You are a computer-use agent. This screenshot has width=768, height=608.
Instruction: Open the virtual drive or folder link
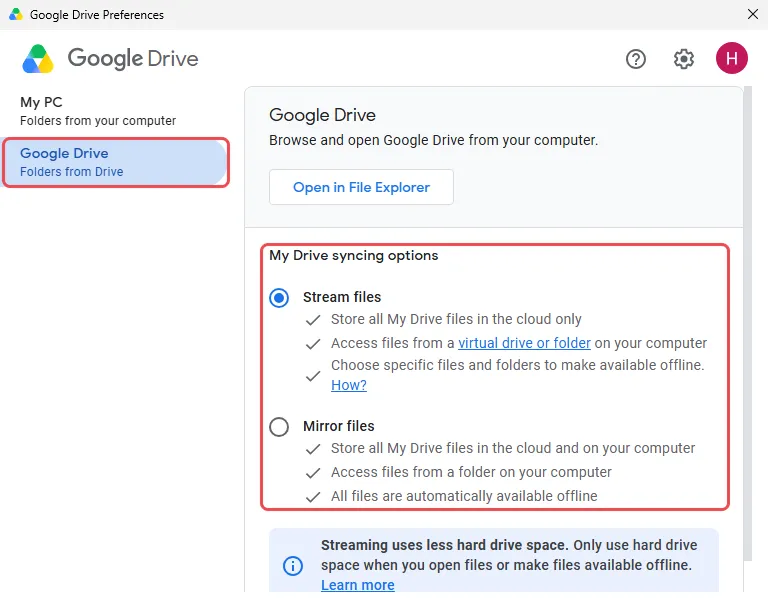524,343
